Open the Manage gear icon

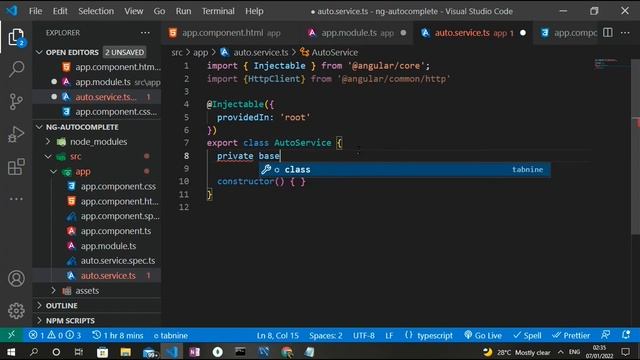16,311
